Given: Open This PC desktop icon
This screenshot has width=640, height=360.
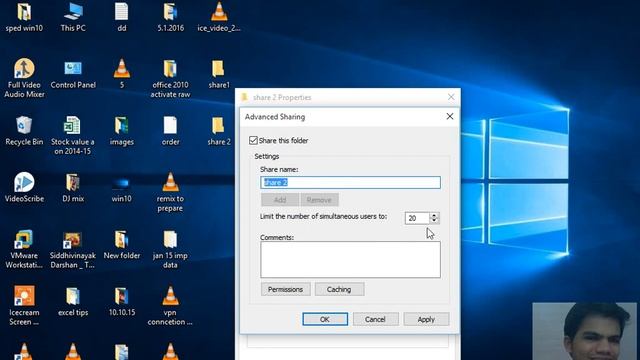Looking at the screenshot, I should pos(73,17).
